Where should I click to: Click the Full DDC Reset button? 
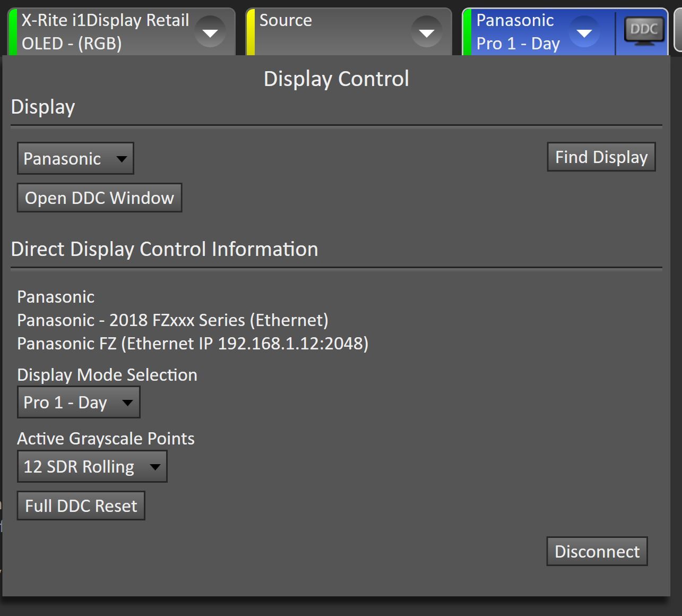pyautogui.click(x=81, y=506)
